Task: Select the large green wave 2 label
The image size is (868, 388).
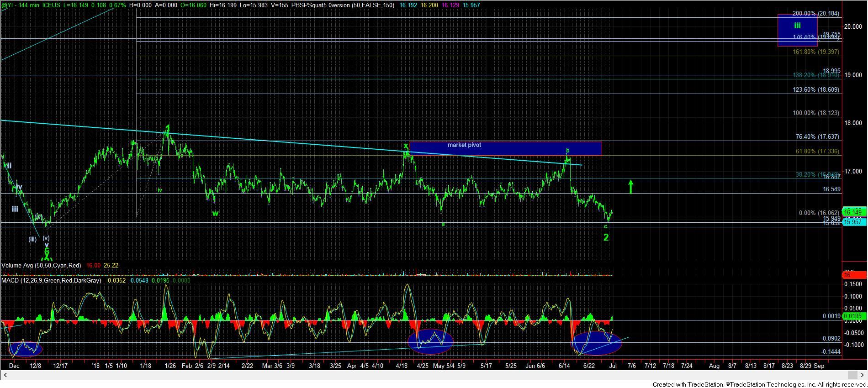Action: point(606,237)
